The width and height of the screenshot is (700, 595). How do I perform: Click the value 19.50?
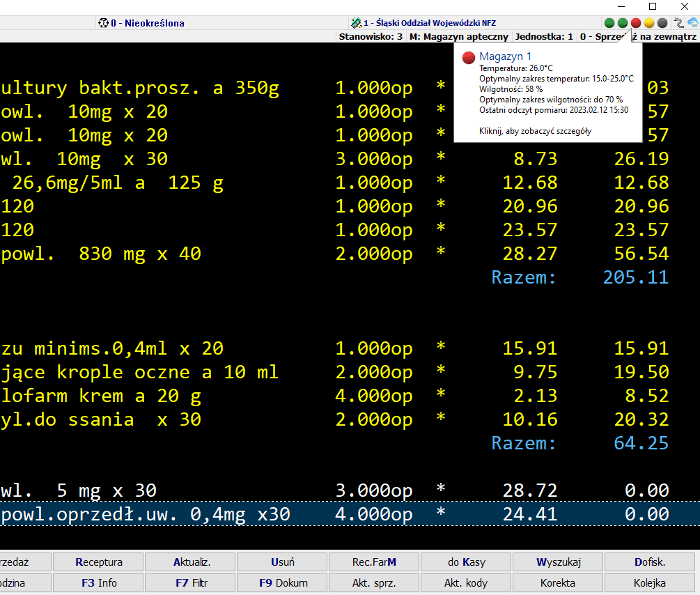click(641, 371)
